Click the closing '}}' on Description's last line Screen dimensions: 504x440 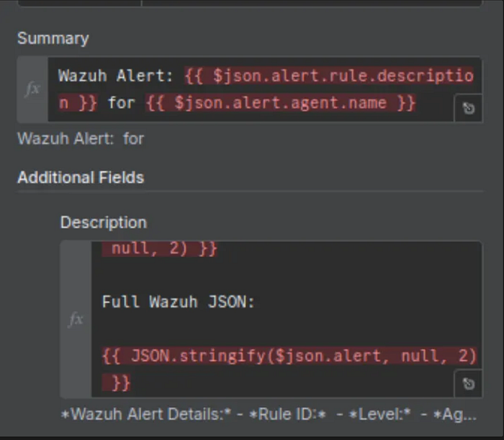click(121, 383)
